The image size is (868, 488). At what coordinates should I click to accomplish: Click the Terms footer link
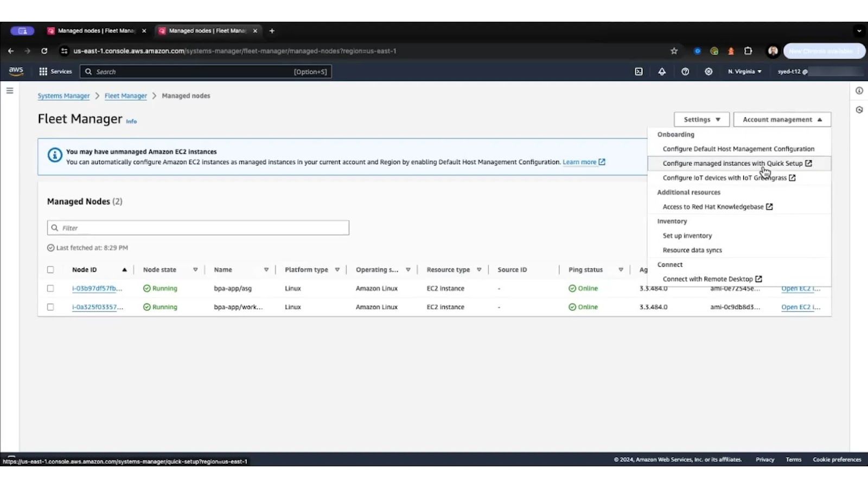[x=793, y=460]
